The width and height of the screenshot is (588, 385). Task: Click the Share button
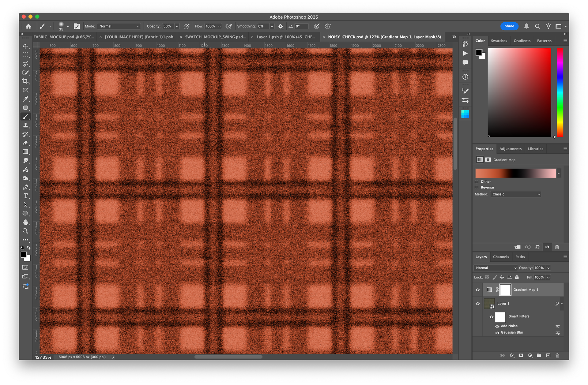point(509,26)
